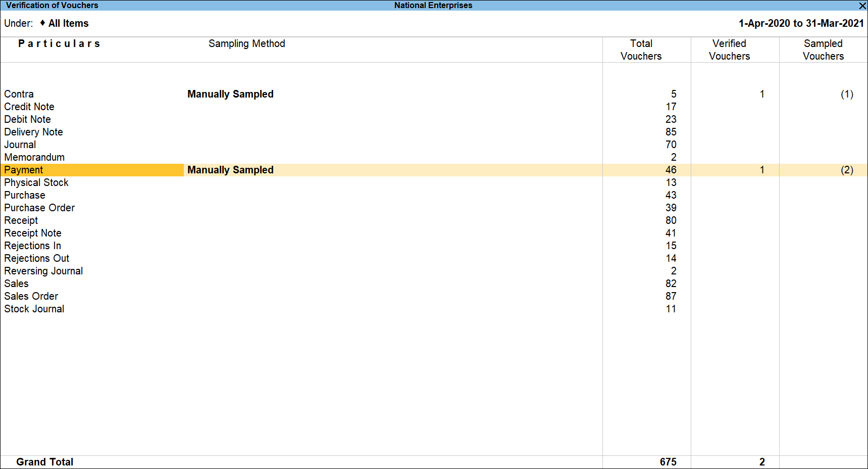Select the Receipt Note voucher type

pyautogui.click(x=33, y=233)
